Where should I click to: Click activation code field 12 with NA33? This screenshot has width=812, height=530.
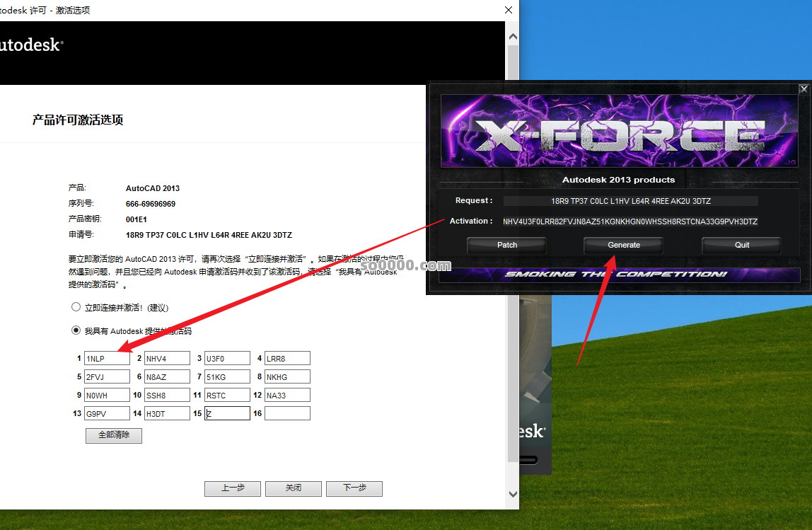pos(287,395)
